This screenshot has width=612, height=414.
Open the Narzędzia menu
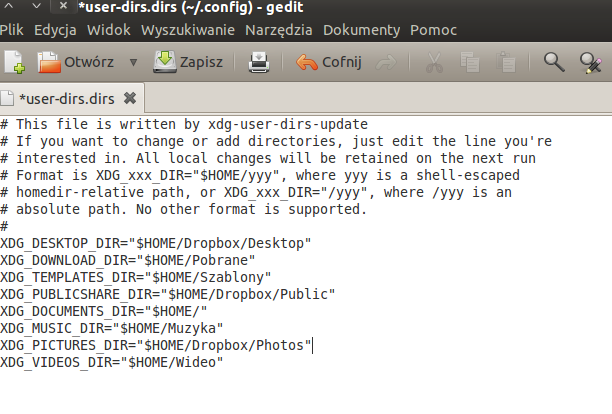(279, 30)
